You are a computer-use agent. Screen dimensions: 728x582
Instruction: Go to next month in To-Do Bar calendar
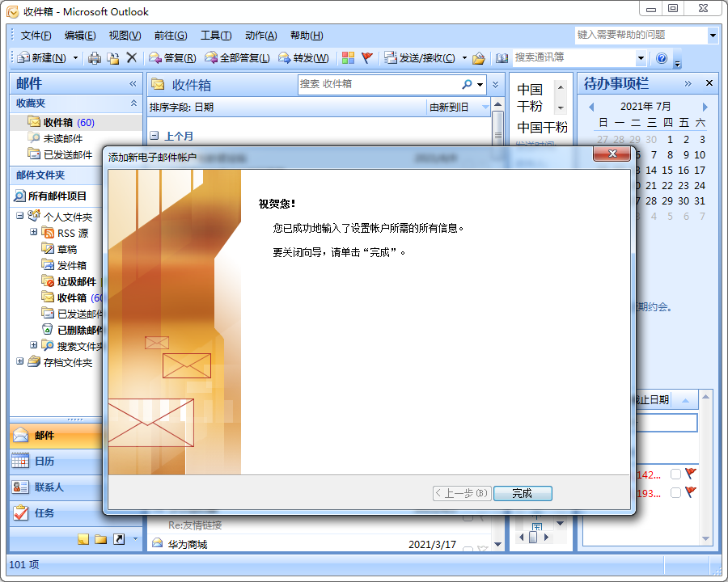705,107
